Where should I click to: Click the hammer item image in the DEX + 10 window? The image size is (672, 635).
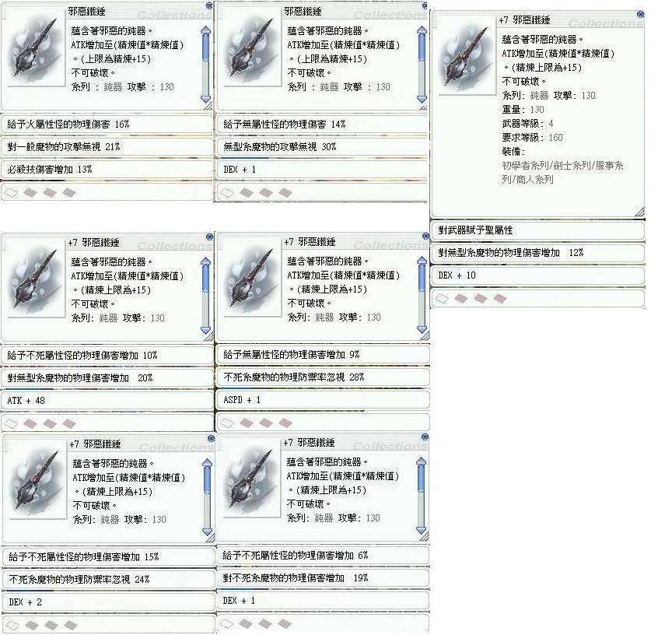(x=465, y=55)
